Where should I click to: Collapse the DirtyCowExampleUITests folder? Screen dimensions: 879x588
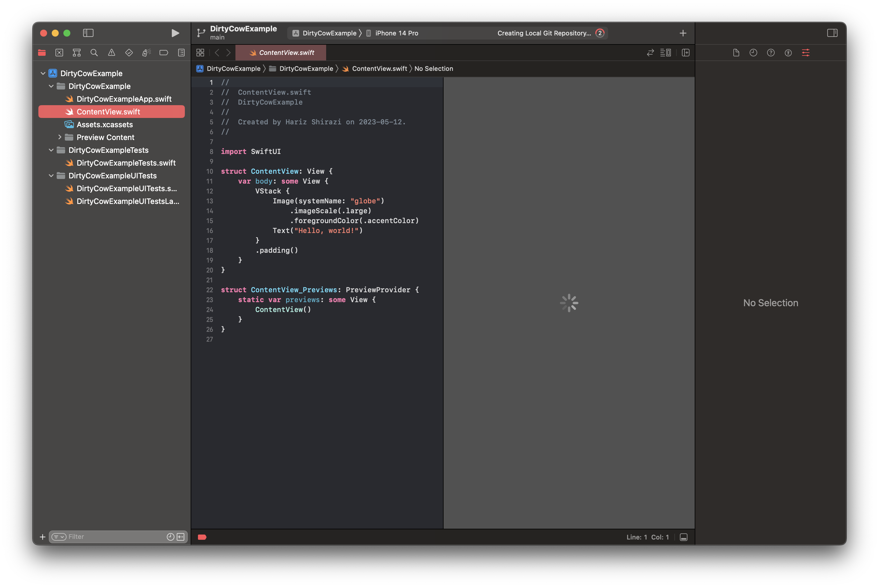(51, 175)
